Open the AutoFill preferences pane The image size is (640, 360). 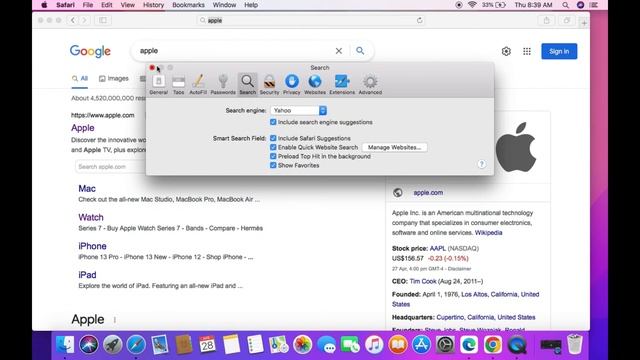click(x=198, y=85)
